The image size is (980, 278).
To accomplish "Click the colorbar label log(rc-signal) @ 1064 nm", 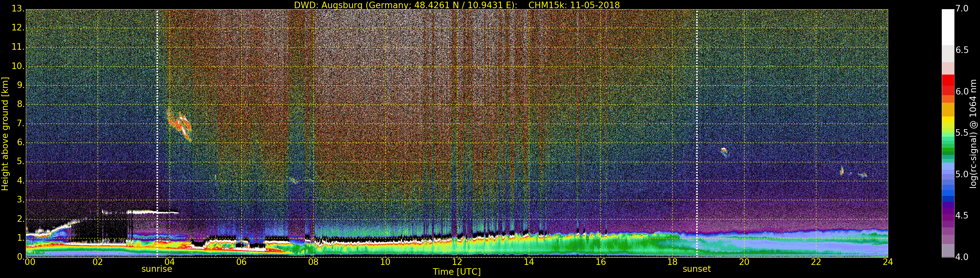I will 973,134.
